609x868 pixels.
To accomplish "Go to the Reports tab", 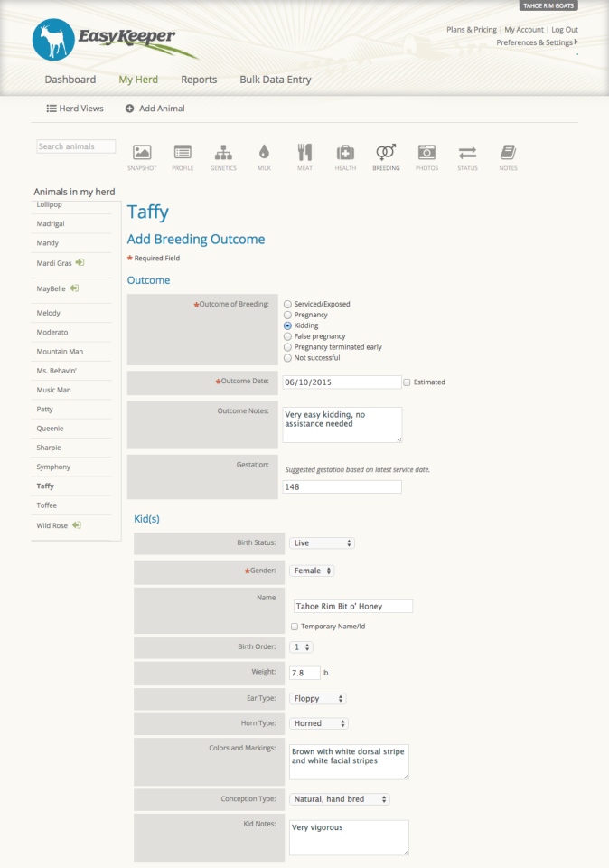I will pyautogui.click(x=199, y=80).
